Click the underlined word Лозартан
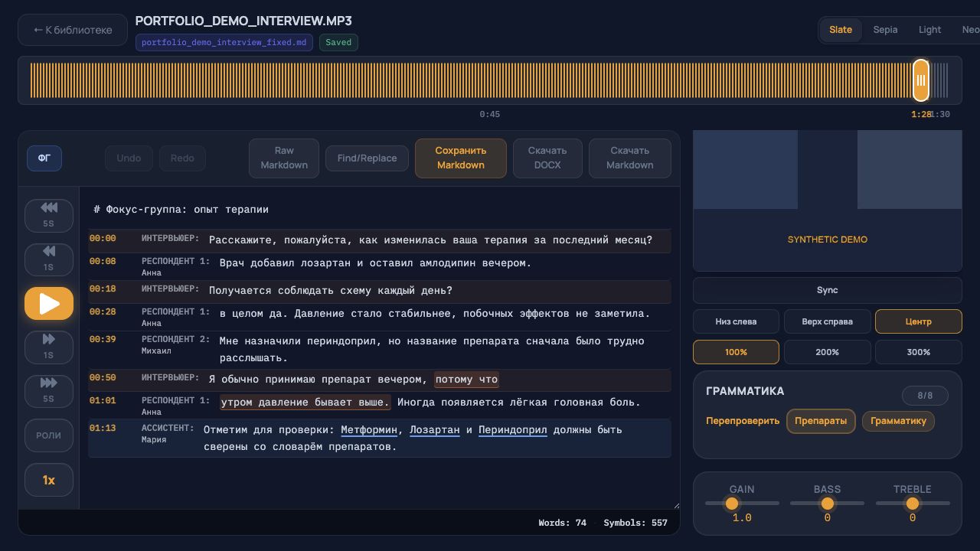The height and width of the screenshot is (551, 980). 435,430
